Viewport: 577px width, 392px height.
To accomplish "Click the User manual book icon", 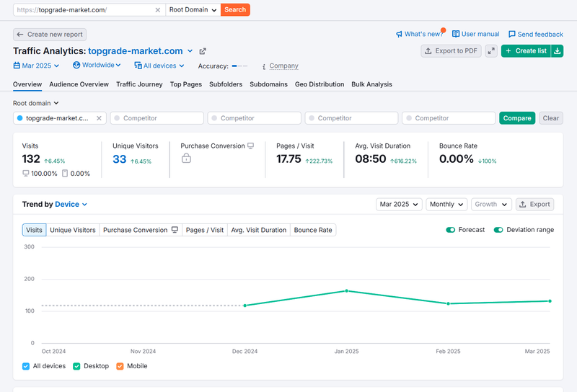I will tap(456, 34).
